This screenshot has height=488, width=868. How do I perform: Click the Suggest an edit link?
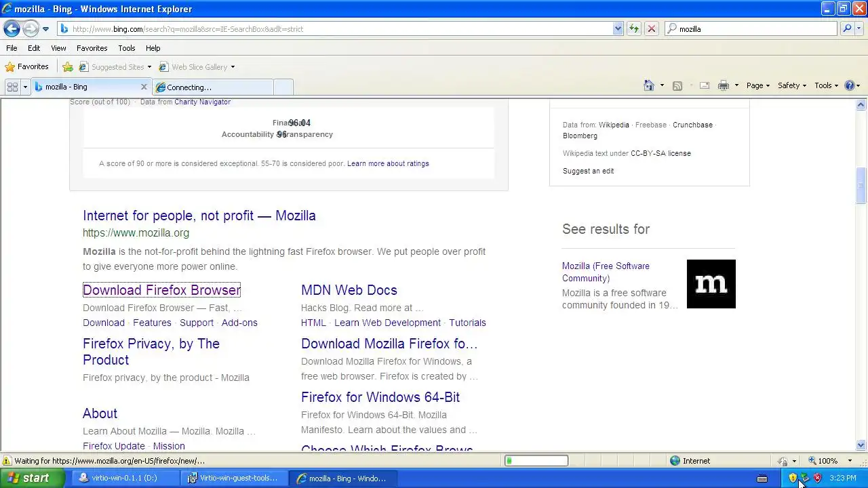click(588, 171)
